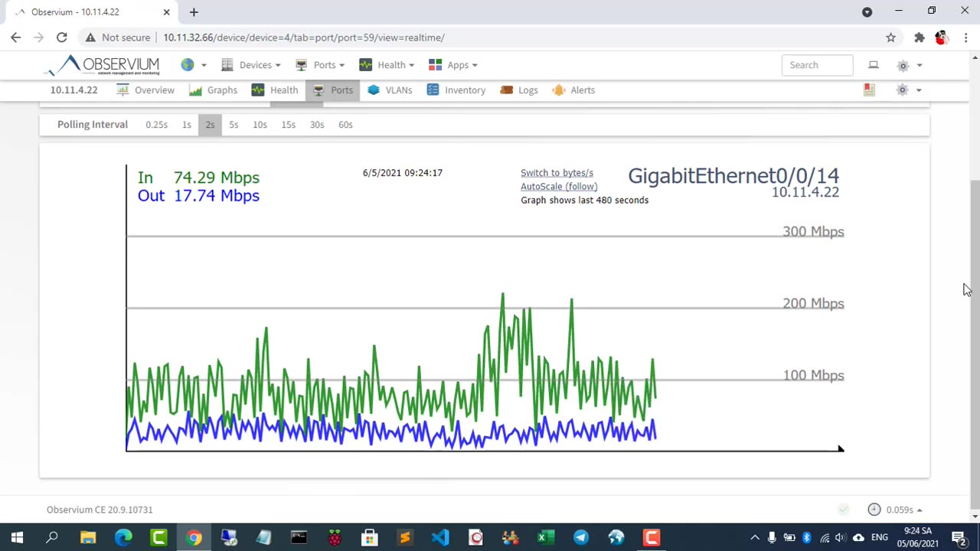Click the GigabitEthernet0/0/14 graph title
Screen dimensions: 980x551
pyautogui.click(x=733, y=176)
